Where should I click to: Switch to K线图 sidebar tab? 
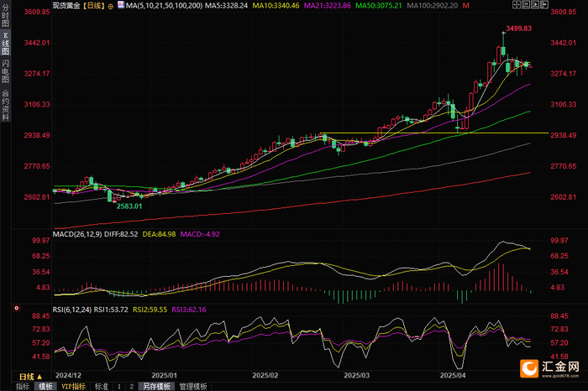5,44
